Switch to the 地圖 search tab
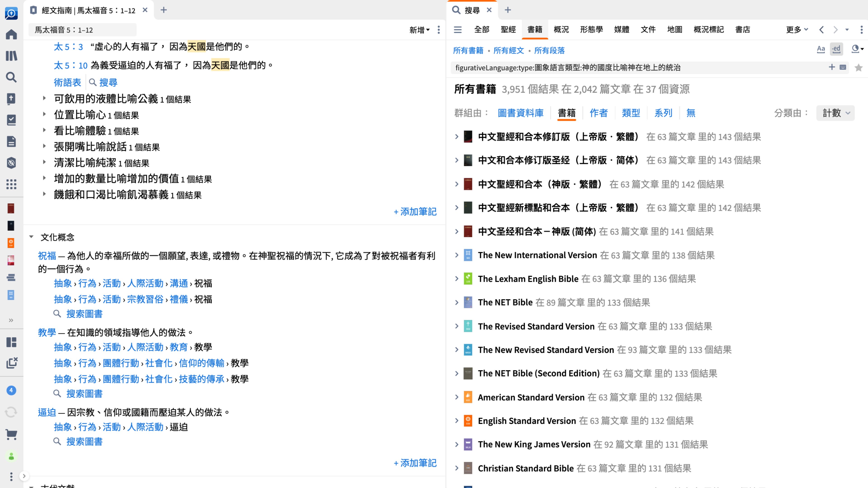The height and width of the screenshot is (488, 868). point(675,30)
